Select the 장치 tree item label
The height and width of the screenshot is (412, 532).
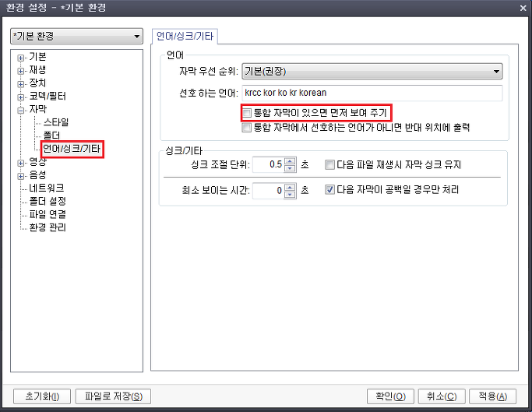(x=37, y=83)
